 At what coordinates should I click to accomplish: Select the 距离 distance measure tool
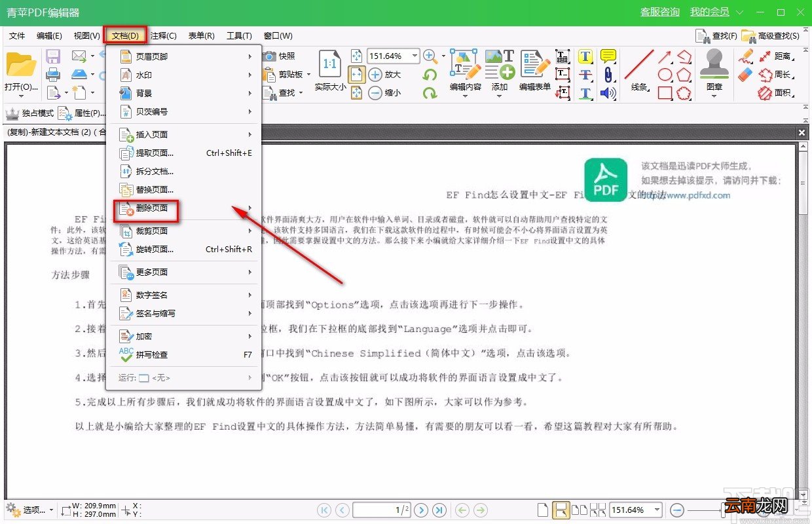pos(775,56)
